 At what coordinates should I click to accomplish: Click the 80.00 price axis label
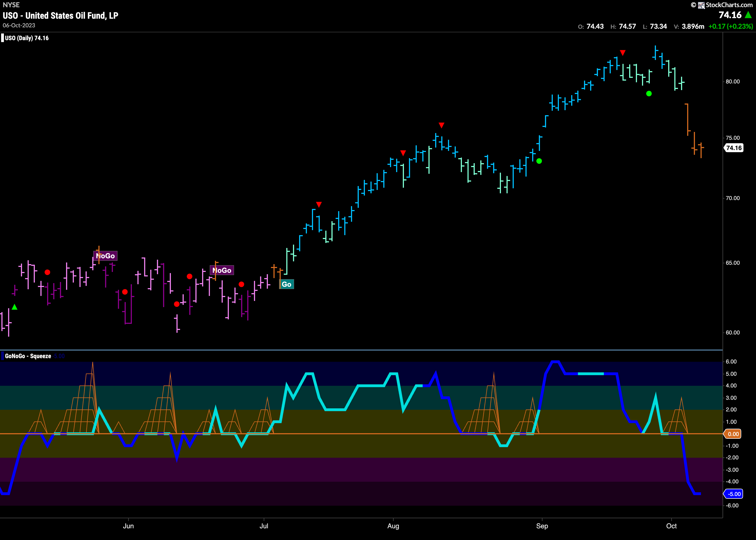click(x=733, y=81)
